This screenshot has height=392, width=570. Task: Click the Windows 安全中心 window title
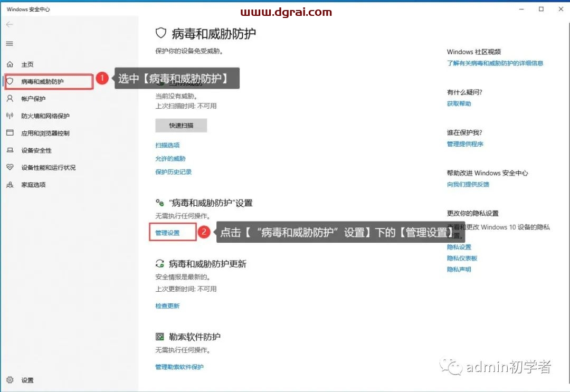pos(28,9)
